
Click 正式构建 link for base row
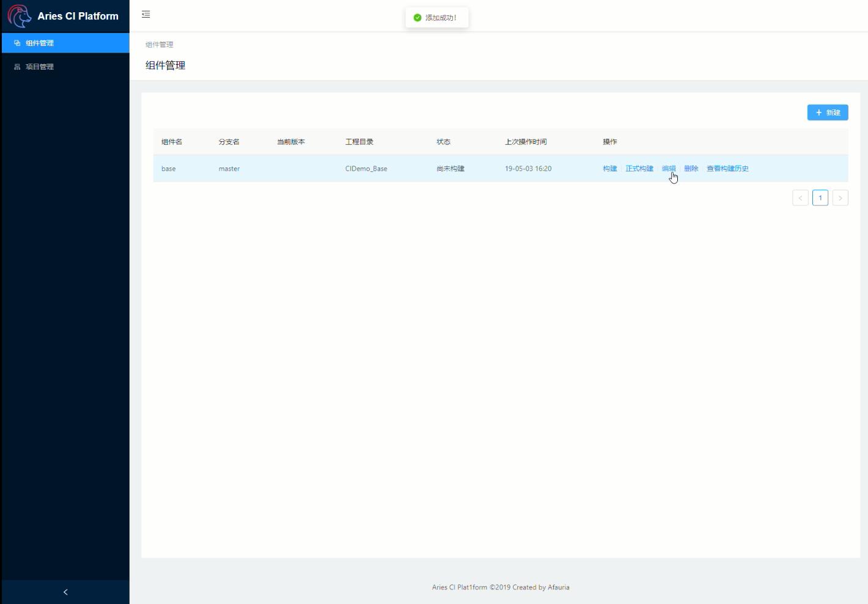639,169
